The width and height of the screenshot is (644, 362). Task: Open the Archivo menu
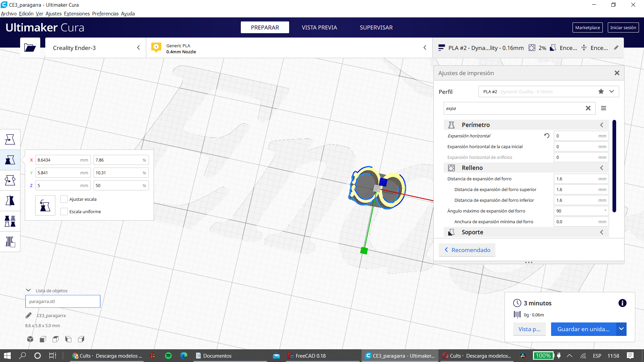9,14
